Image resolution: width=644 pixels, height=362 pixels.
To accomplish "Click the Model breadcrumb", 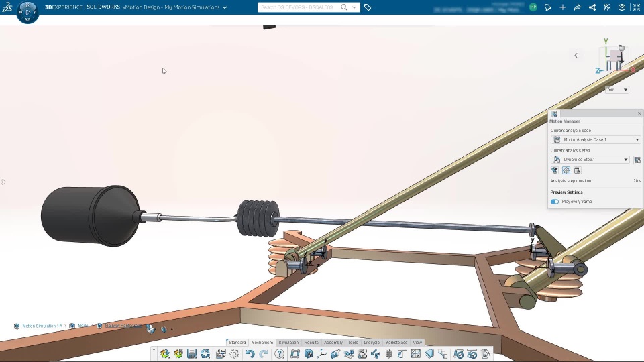I will [83, 326].
